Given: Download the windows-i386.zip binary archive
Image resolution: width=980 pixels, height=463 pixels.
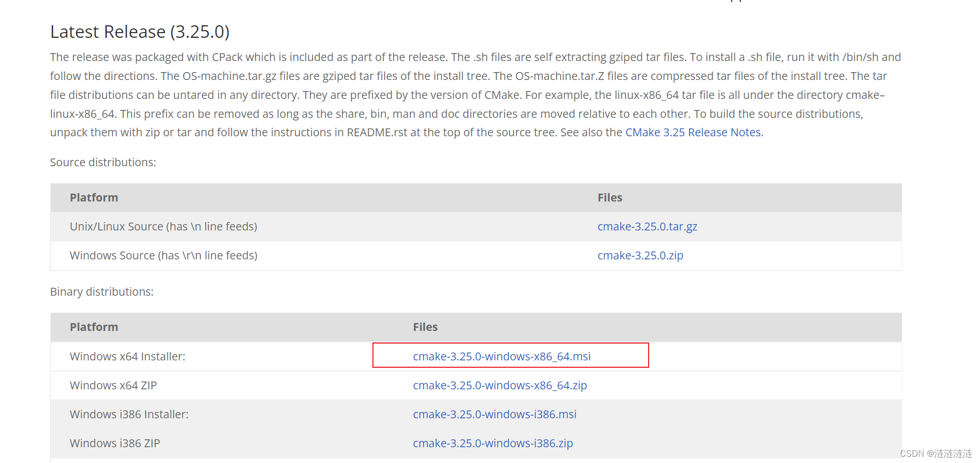Looking at the screenshot, I should point(493,444).
